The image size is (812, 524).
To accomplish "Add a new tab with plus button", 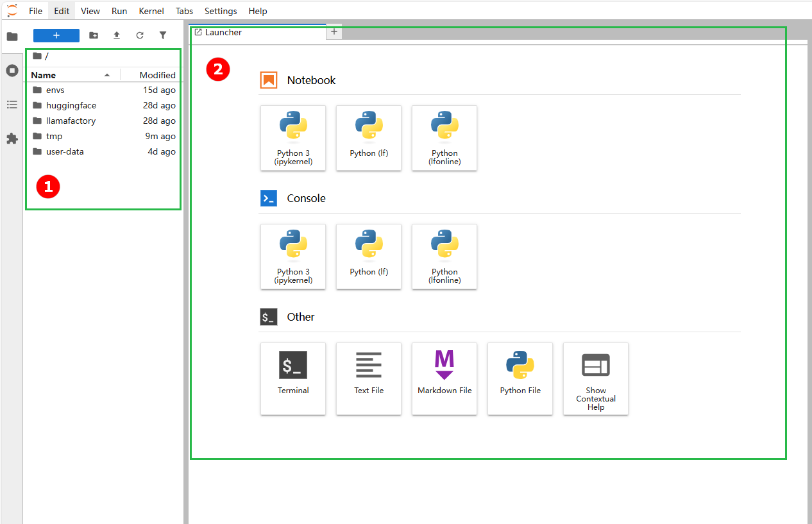I will click(334, 32).
